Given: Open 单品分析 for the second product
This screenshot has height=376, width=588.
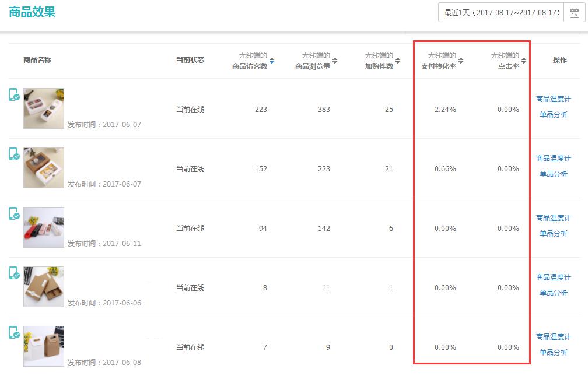Looking at the screenshot, I should [553, 174].
